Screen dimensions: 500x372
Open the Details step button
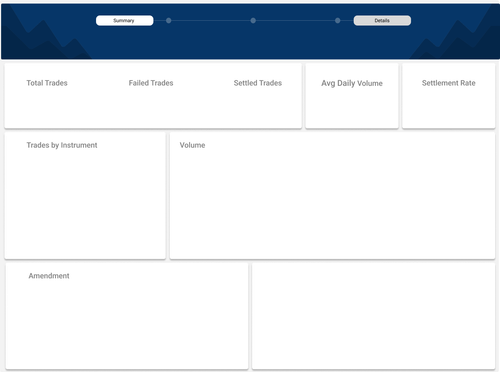(x=382, y=20)
